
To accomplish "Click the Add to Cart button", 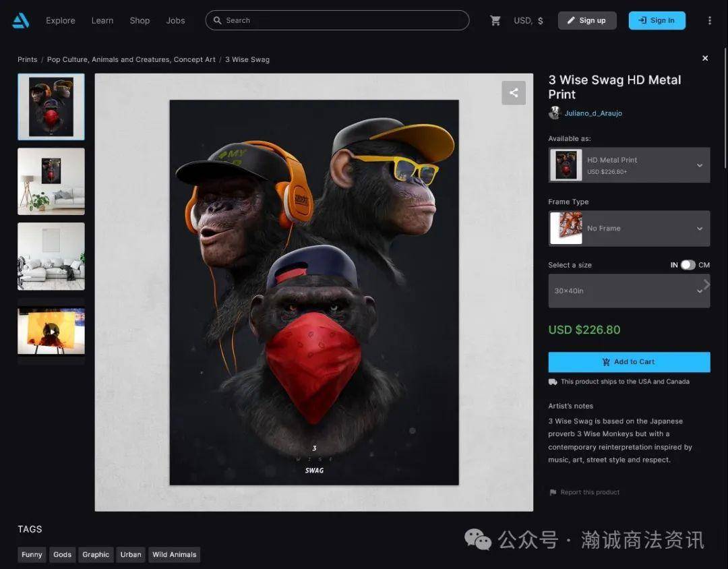I will click(x=629, y=362).
